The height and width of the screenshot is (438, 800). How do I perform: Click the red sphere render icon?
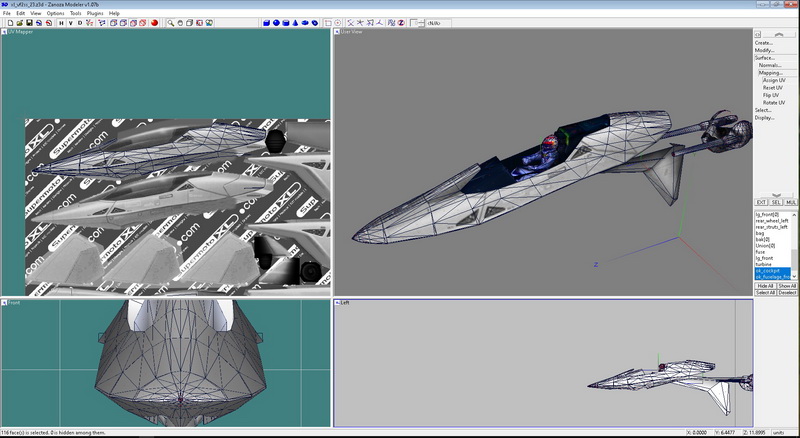point(154,23)
